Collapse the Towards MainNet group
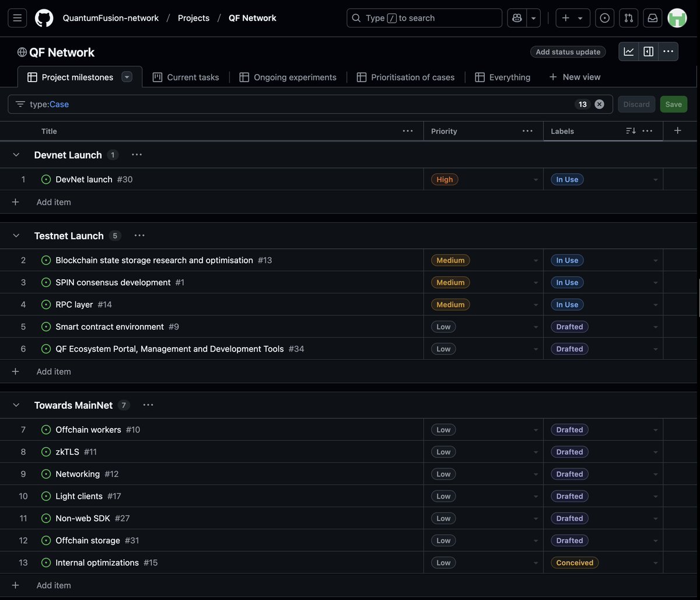The height and width of the screenshot is (600, 700). click(x=16, y=405)
